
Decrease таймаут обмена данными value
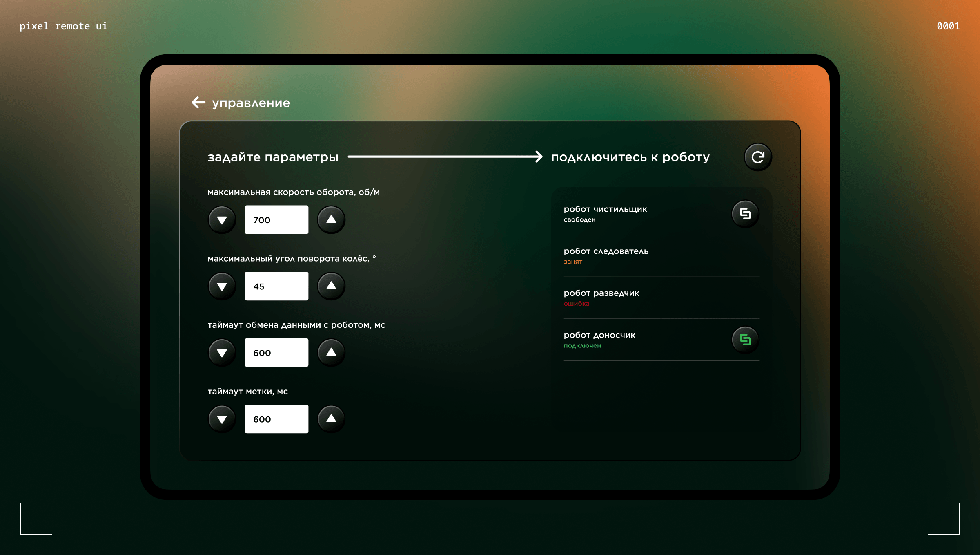click(x=222, y=353)
